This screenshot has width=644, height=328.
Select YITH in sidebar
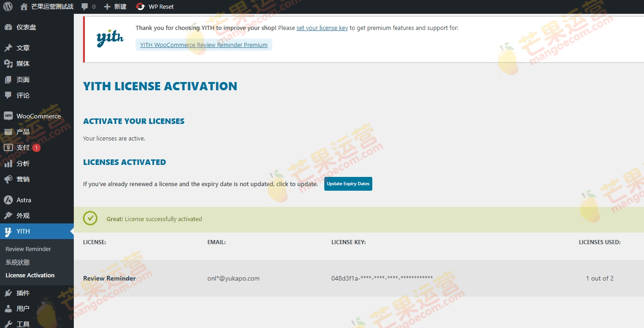pyautogui.click(x=37, y=231)
